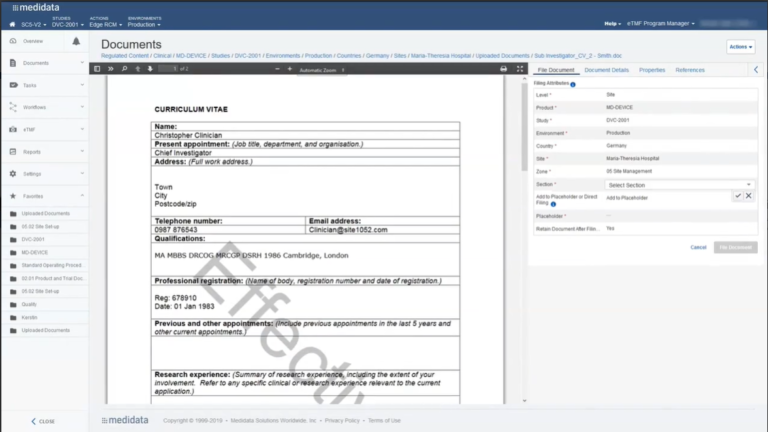768x432 pixels.
Task: Confirm Add to Placeholder with checkmark
Action: point(738,196)
